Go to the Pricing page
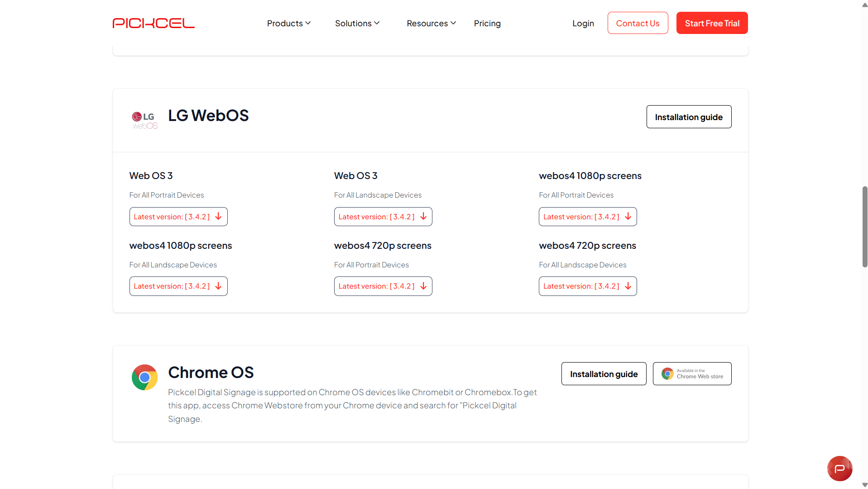The width and height of the screenshot is (868, 489). coord(487,23)
